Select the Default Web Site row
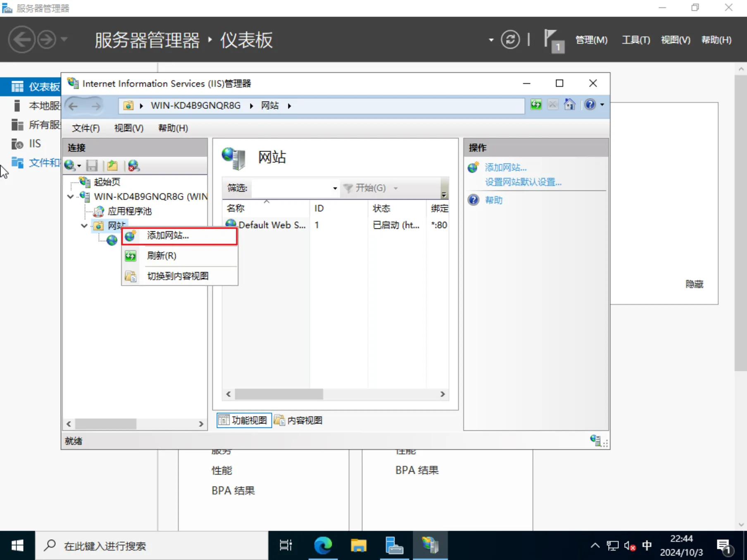This screenshot has height=560, width=747. point(335,225)
